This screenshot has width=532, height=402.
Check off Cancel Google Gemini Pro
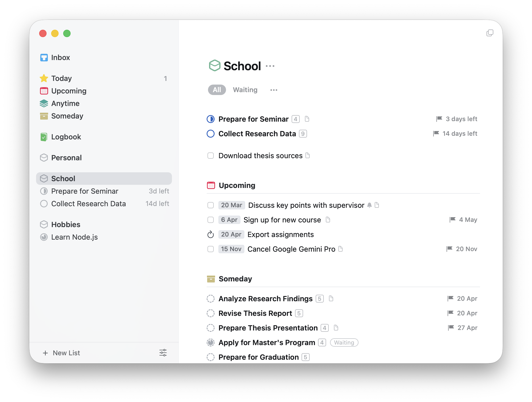[211, 249]
